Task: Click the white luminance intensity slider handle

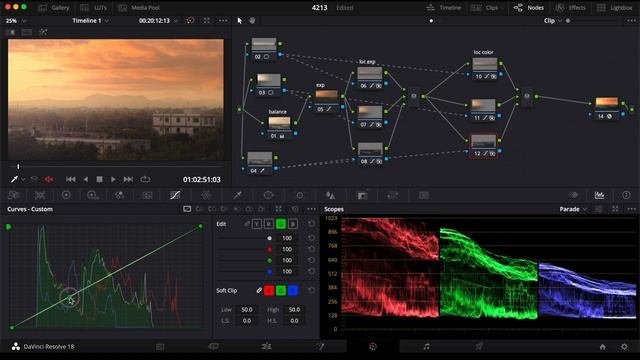Action: point(269,238)
